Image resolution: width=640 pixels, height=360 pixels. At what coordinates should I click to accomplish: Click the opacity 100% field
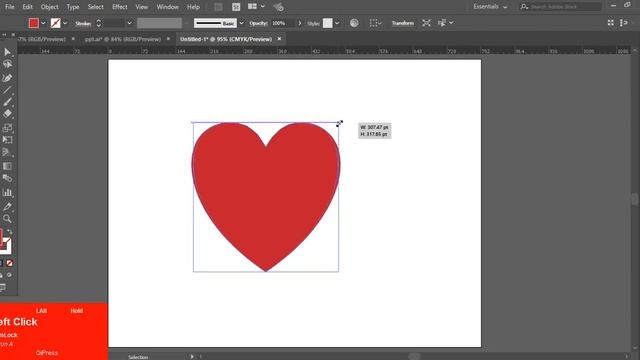click(282, 23)
